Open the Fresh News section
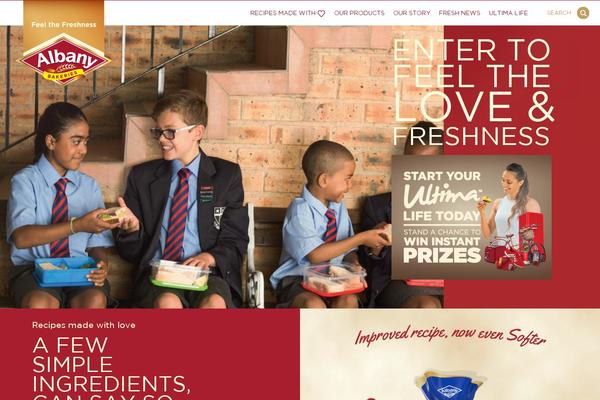The width and height of the screenshot is (600, 400). [459, 13]
